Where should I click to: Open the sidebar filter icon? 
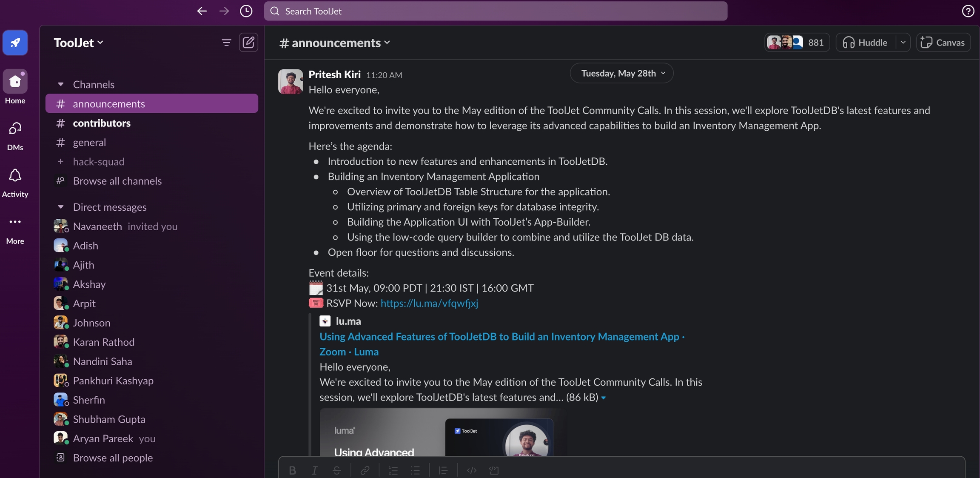point(226,43)
